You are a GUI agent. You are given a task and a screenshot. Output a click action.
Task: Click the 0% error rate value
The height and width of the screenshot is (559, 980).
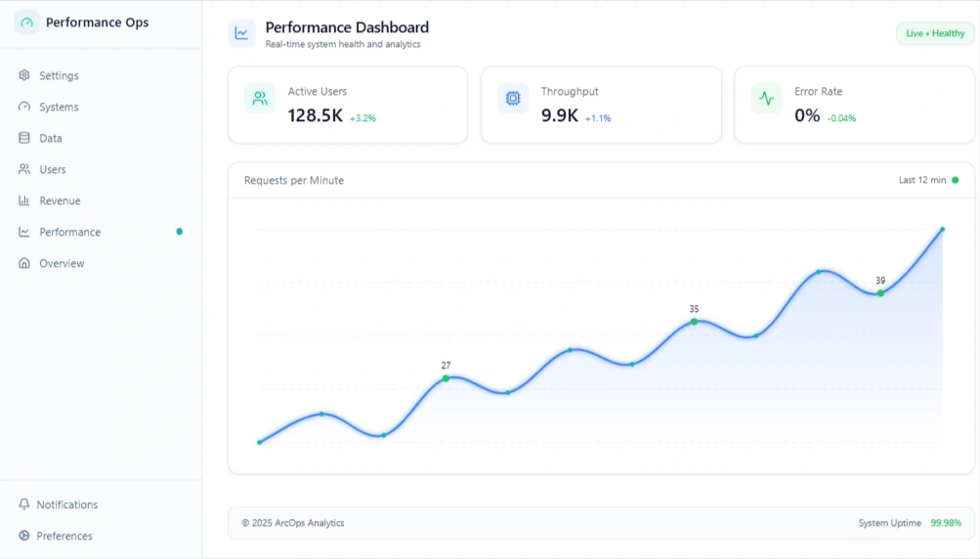pyautogui.click(x=807, y=115)
